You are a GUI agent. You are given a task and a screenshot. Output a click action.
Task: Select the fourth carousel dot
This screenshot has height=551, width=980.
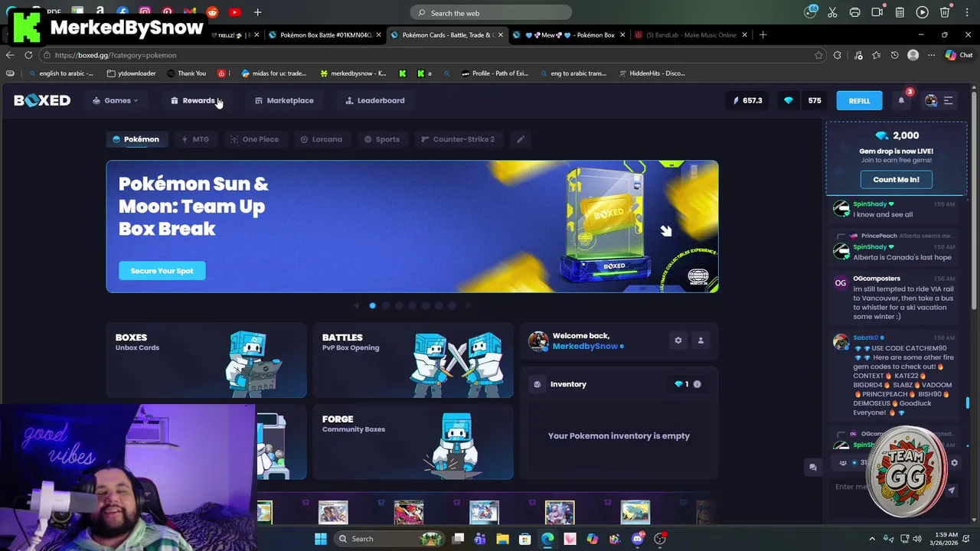(x=413, y=305)
